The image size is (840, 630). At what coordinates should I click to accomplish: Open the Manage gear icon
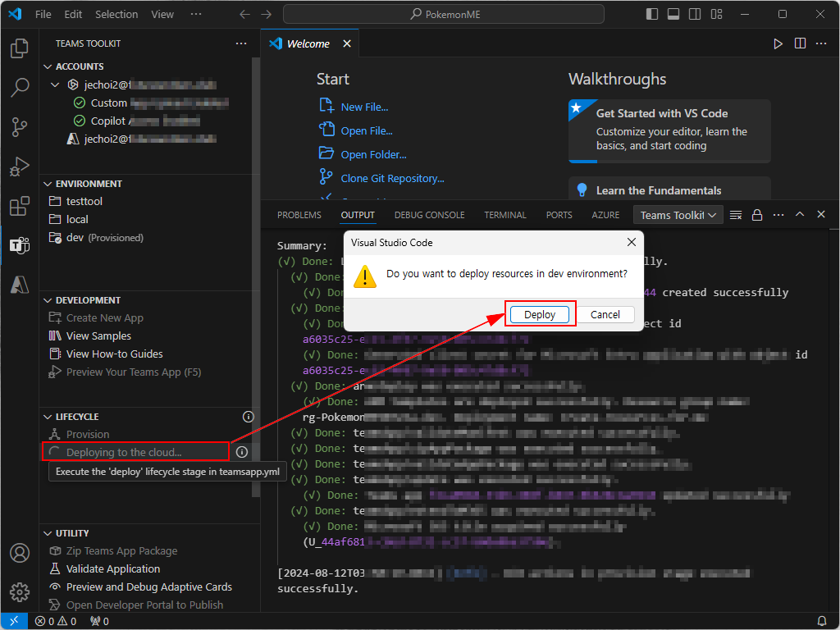[20, 592]
